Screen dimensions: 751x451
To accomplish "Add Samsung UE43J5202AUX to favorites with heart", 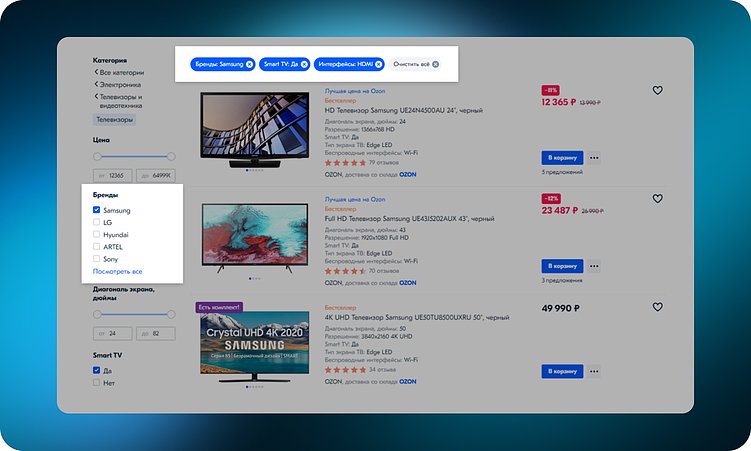I will coord(658,198).
